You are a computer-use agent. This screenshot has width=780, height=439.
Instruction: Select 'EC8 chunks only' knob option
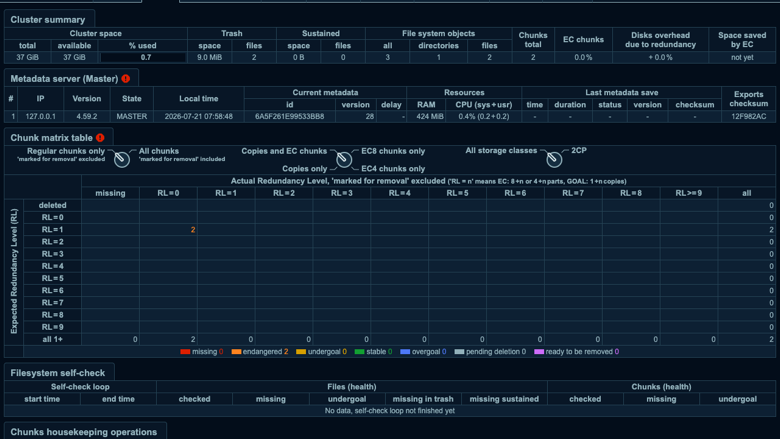click(393, 151)
